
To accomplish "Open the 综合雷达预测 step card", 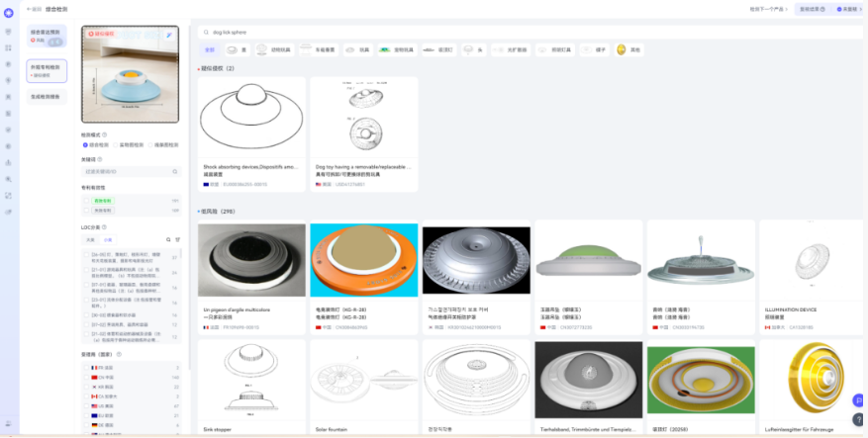I will [x=47, y=36].
